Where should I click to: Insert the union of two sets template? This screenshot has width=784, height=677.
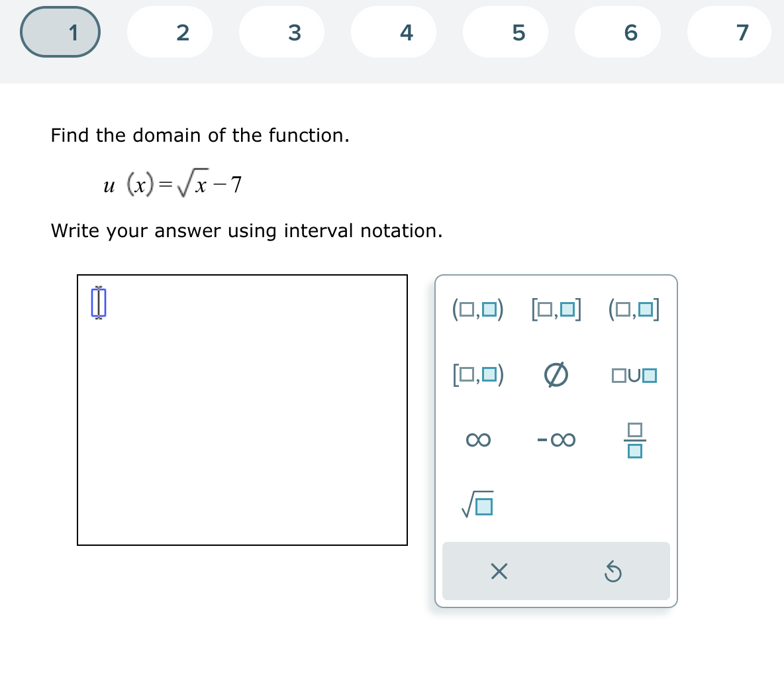(x=634, y=375)
